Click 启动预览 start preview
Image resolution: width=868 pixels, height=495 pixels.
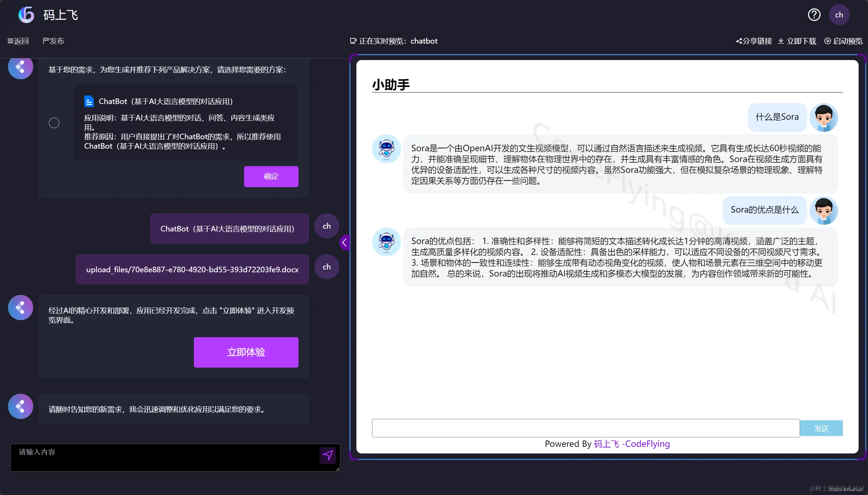pos(843,41)
